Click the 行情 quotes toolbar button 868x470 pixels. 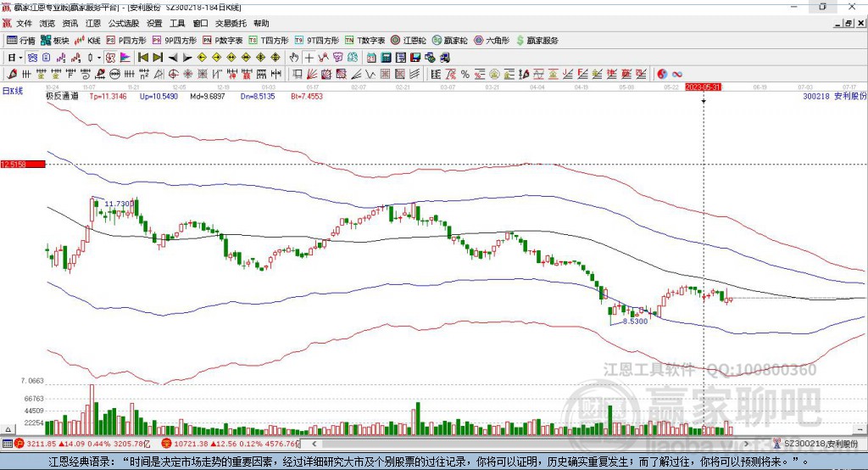click(x=21, y=41)
